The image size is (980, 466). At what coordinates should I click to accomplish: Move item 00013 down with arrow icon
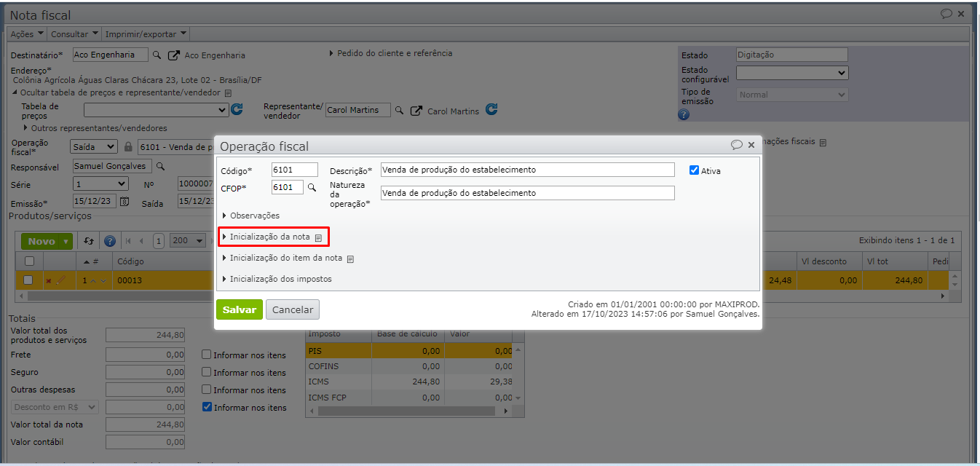click(103, 280)
